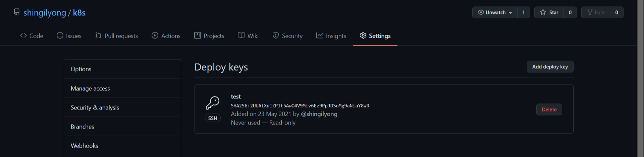Click the Star icon
The width and height of the screenshot is (644, 157).
tap(543, 12)
